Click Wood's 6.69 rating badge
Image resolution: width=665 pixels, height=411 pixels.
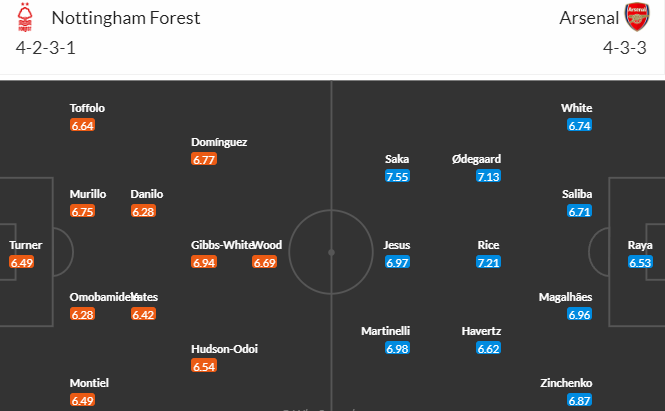(264, 262)
